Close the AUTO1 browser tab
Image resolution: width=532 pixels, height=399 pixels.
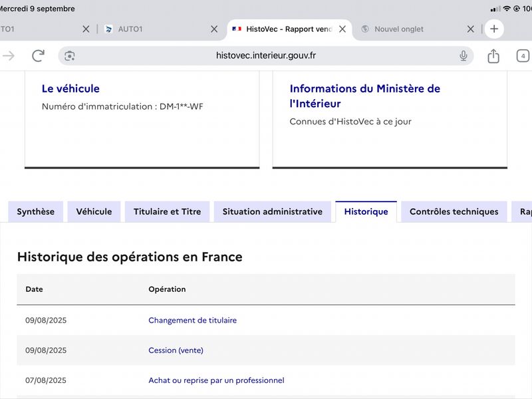tap(214, 29)
